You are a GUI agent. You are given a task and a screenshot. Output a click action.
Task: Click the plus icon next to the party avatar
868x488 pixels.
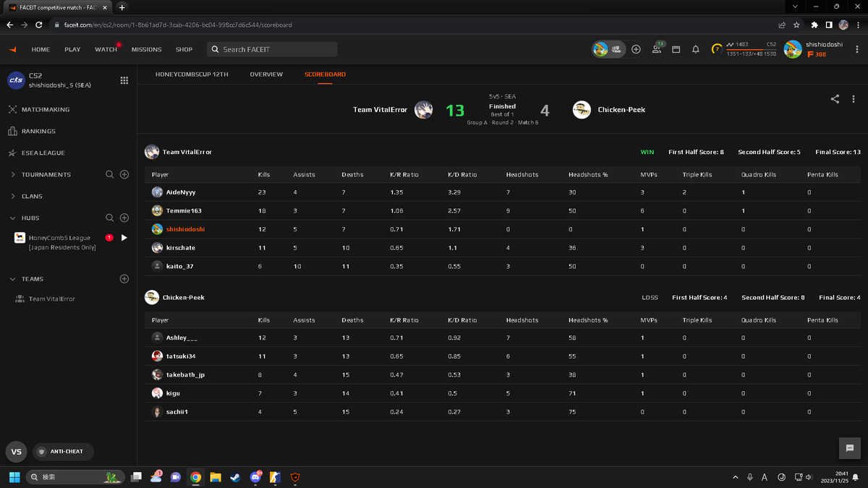coord(636,49)
